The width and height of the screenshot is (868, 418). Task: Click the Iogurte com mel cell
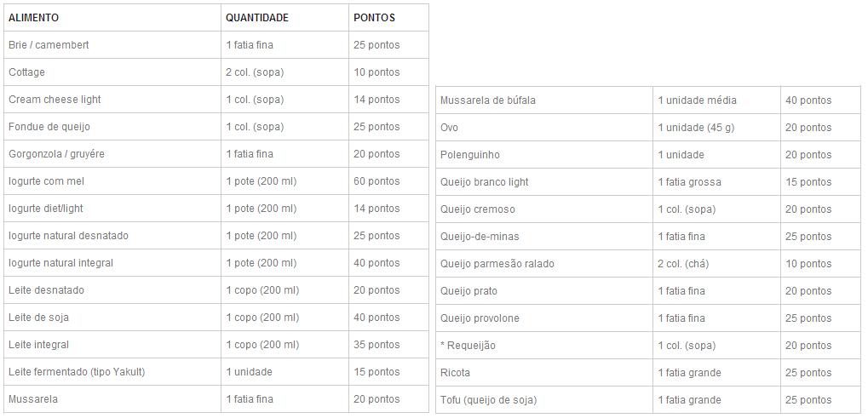(x=47, y=181)
